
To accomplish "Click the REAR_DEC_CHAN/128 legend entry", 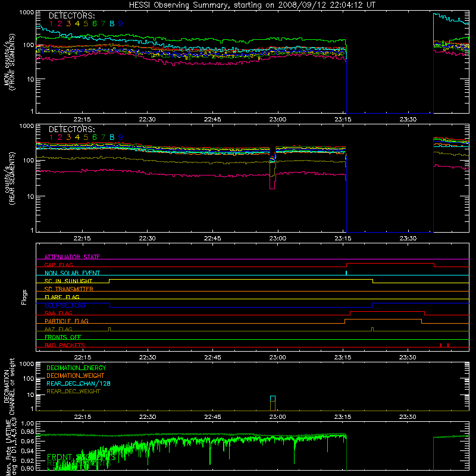I will (79, 384).
